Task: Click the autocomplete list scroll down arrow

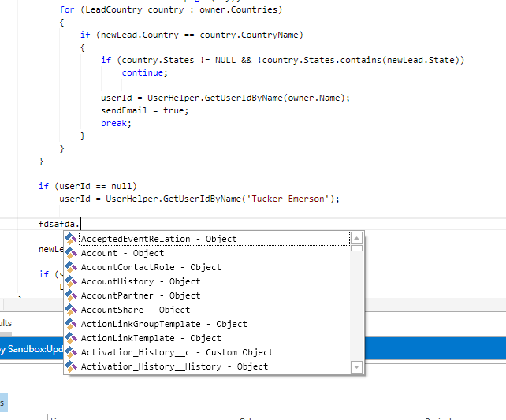Action: (356, 366)
